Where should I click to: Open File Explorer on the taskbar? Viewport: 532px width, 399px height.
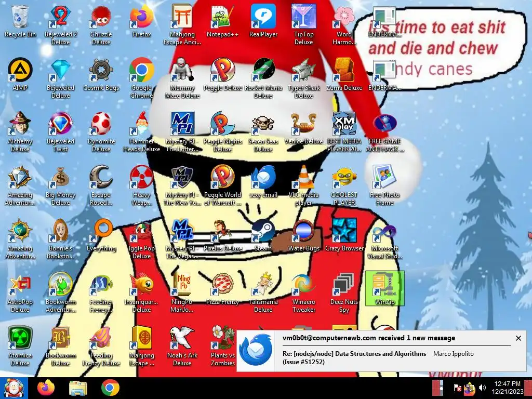[x=78, y=388]
